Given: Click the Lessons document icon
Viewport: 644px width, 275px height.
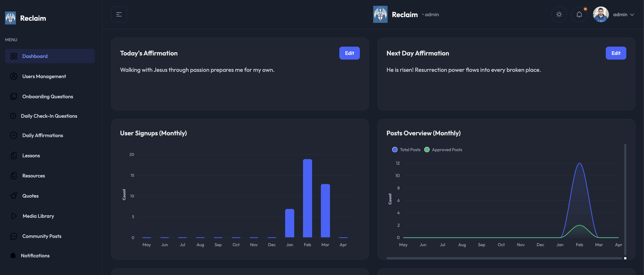Looking at the screenshot, I should (x=14, y=155).
